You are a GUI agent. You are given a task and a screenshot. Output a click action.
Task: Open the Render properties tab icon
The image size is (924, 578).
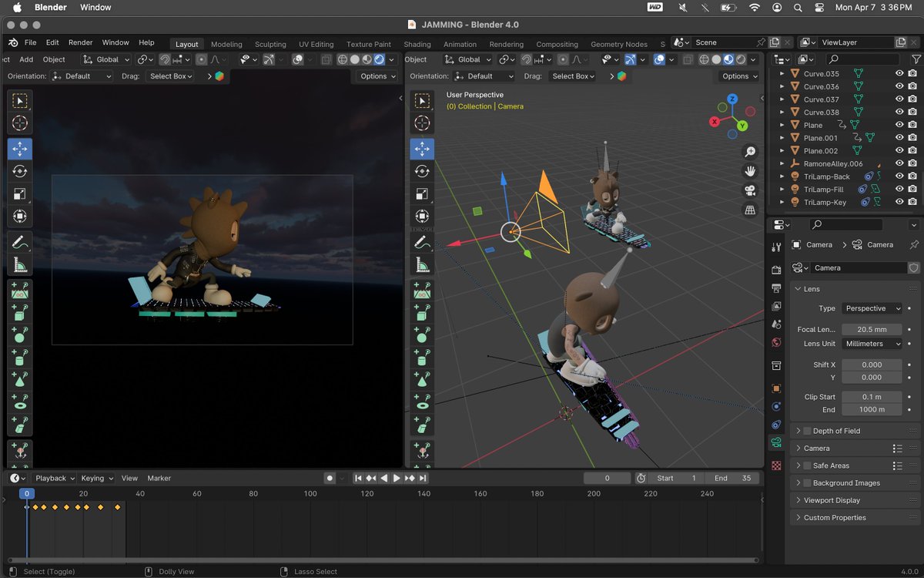point(776,270)
